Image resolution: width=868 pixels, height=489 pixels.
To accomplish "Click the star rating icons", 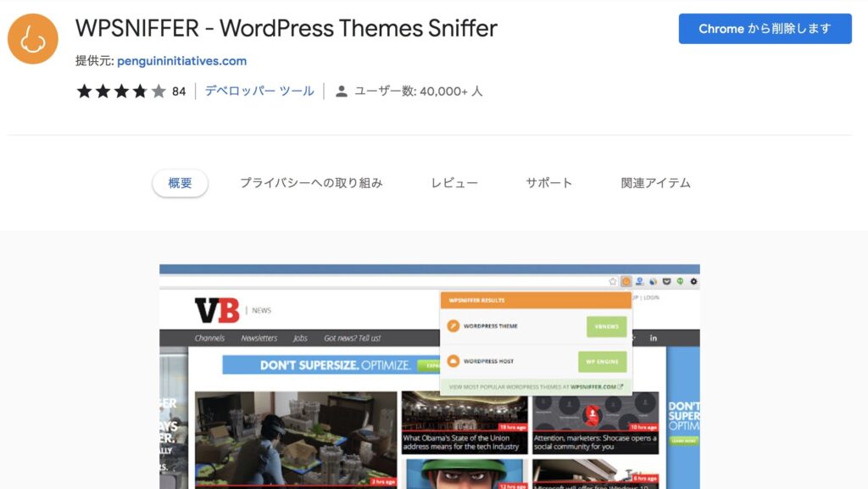I will [x=121, y=92].
